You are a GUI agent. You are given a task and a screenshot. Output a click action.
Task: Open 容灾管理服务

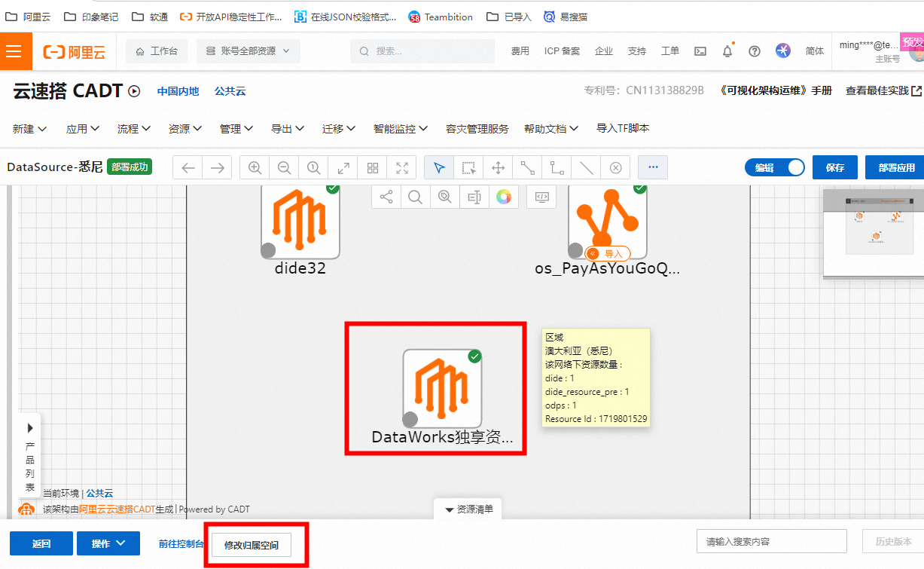coord(477,129)
